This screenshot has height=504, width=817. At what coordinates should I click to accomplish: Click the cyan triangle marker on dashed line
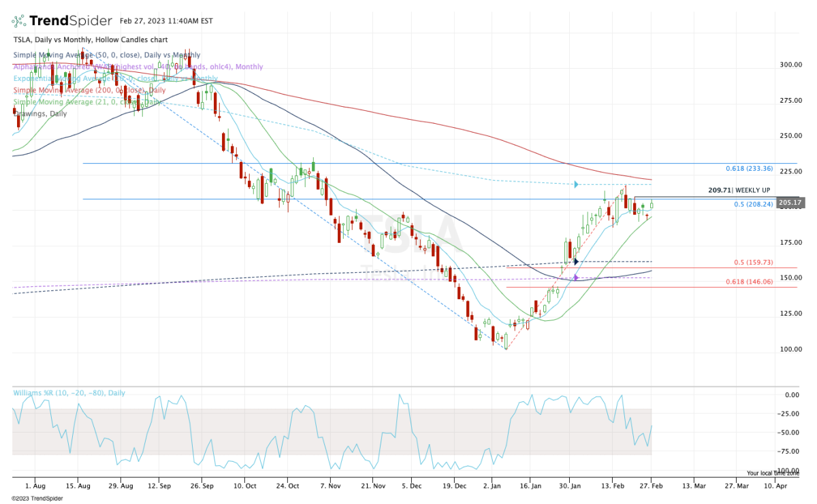(x=576, y=184)
